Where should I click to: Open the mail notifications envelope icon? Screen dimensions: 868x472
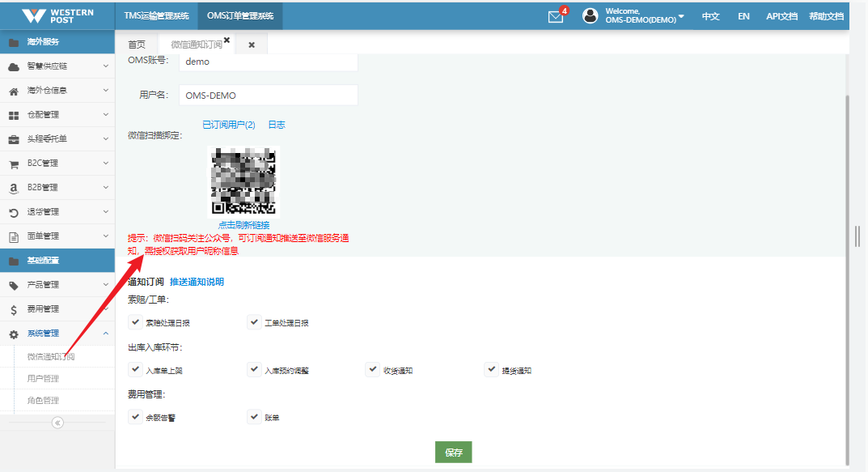pyautogui.click(x=556, y=17)
